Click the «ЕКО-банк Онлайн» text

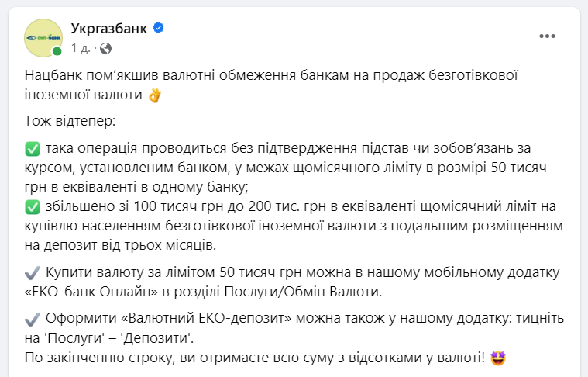coord(90,291)
